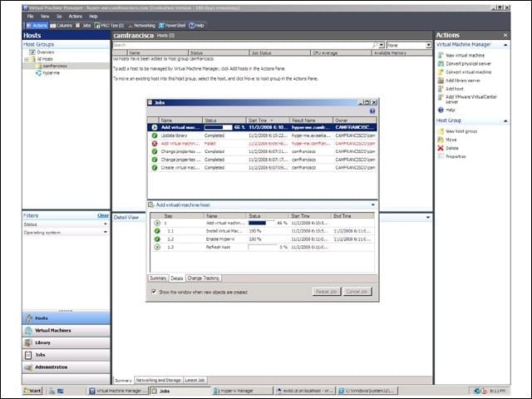Click the red failed status icon in jobs list

pos(155,144)
